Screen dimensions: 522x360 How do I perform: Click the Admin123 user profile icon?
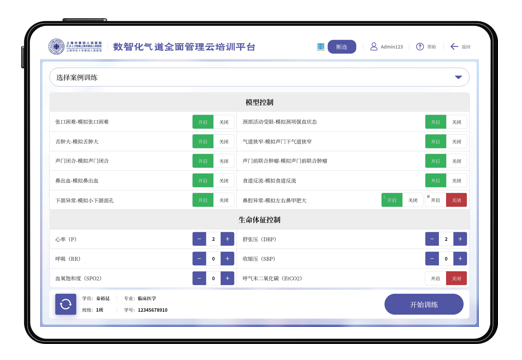pyautogui.click(x=374, y=47)
